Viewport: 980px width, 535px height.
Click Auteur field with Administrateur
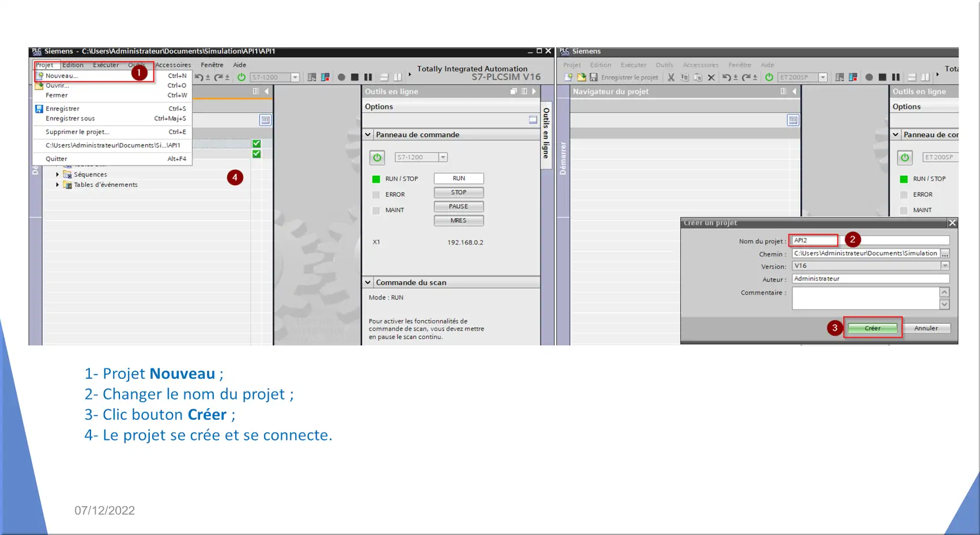point(870,278)
